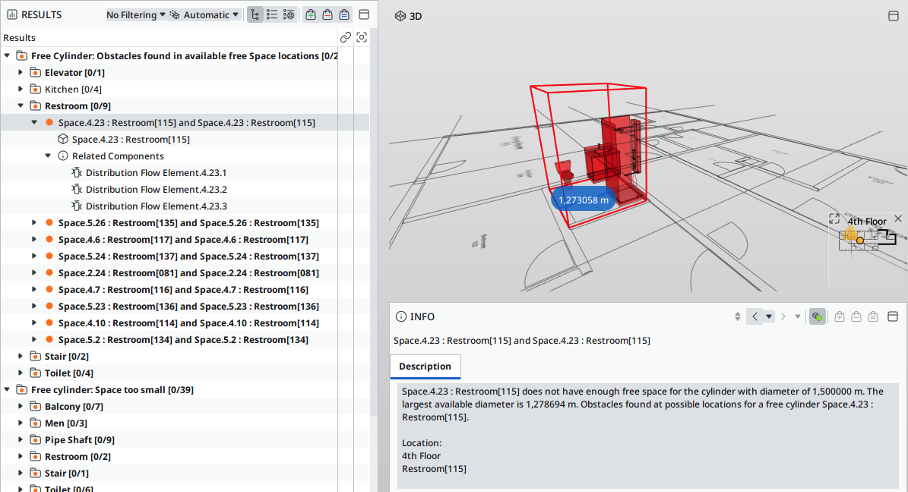
Task: Click the Results column header
Action: [169, 38]
